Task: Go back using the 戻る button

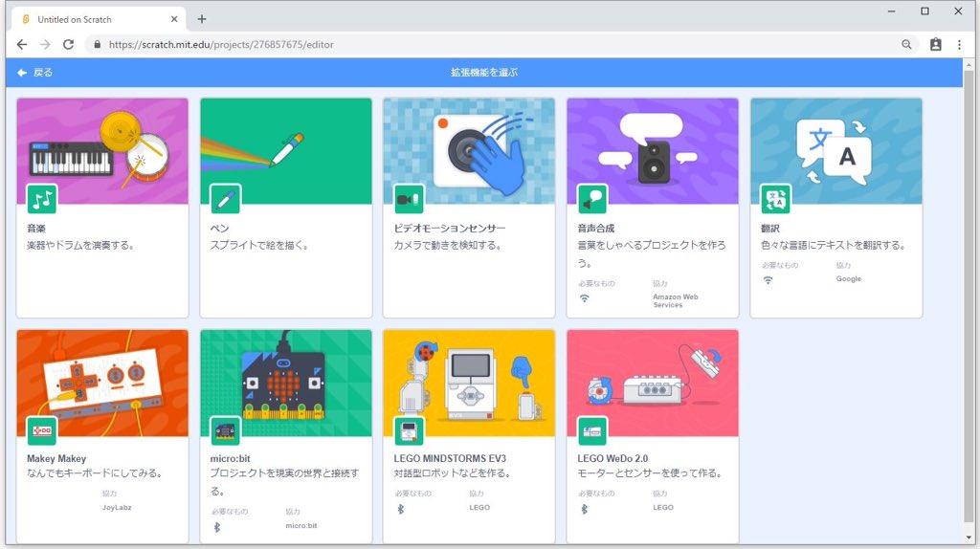Action: point(34,73)
